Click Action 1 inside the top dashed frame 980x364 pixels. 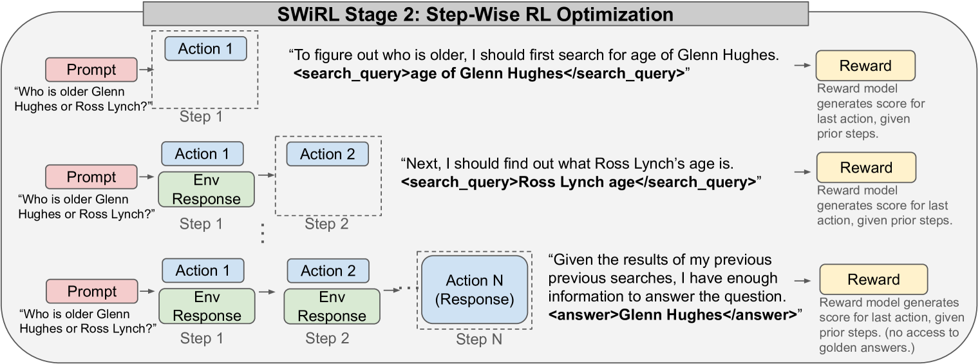[205, 48]
